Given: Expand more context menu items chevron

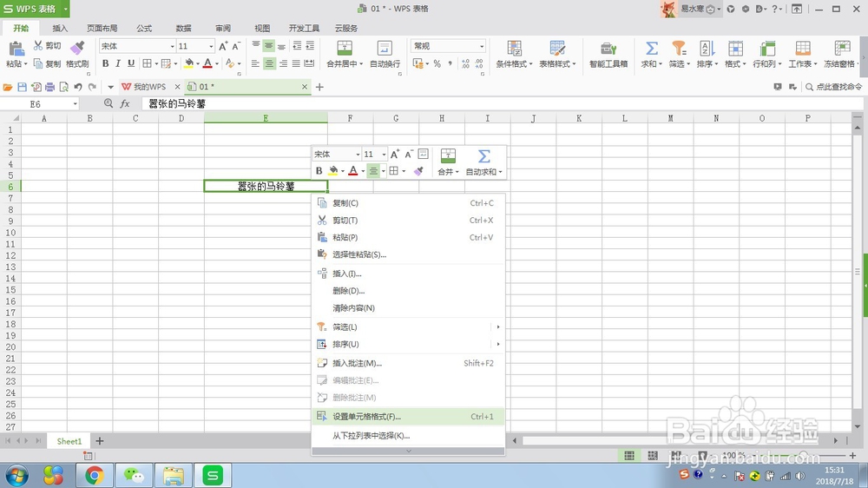Looking at the screenshot, I should tap(409, 451).
